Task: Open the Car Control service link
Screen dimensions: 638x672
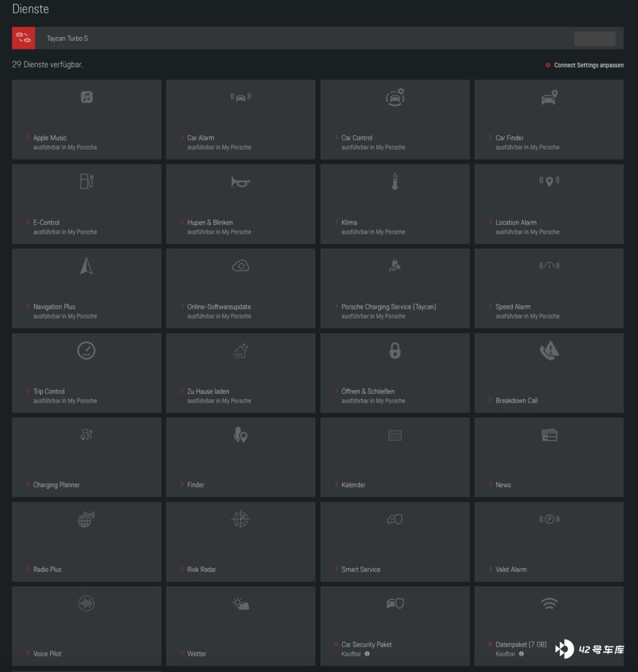Action: (x=357, y=138)
